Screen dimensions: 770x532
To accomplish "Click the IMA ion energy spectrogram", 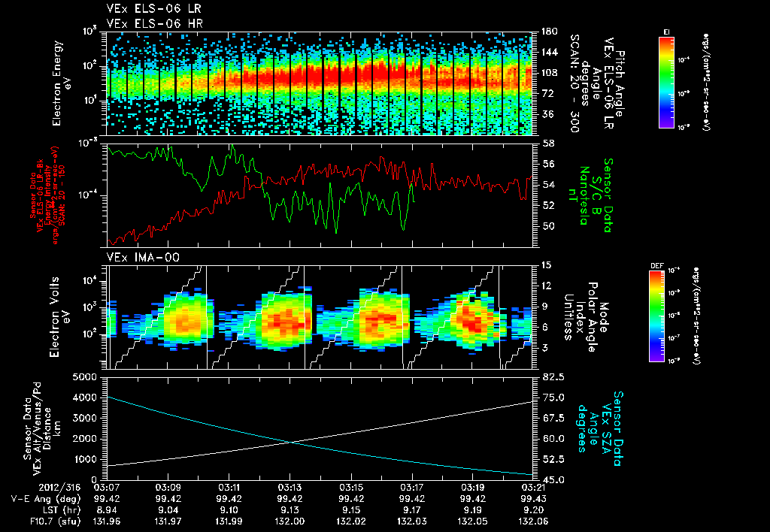I will [320, 317].
